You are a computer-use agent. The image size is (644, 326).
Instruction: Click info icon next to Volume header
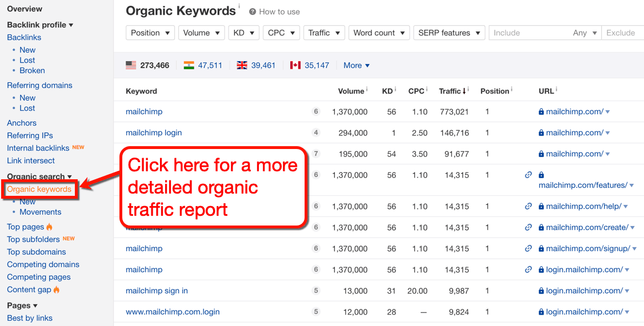pyautogui.click(x=366, y=89)
